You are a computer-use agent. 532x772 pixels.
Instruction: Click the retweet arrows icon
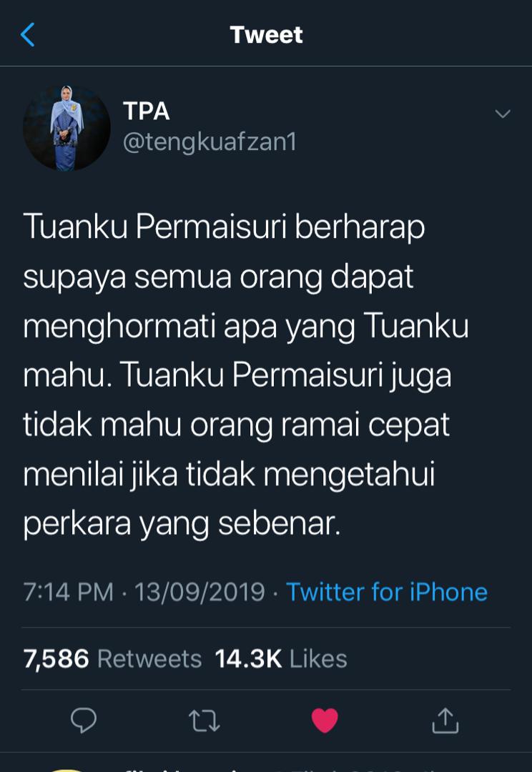[204, 721]
